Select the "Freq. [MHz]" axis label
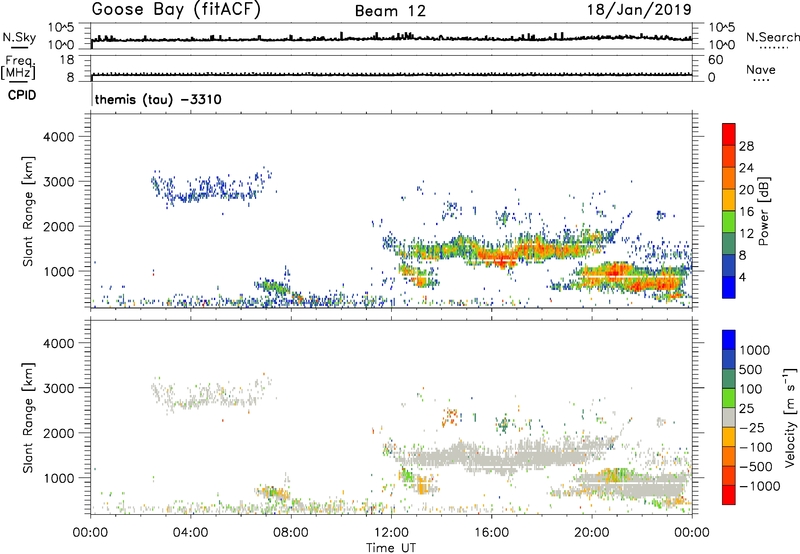This screenshot has width=800, height=554. [x=19, y=67]
